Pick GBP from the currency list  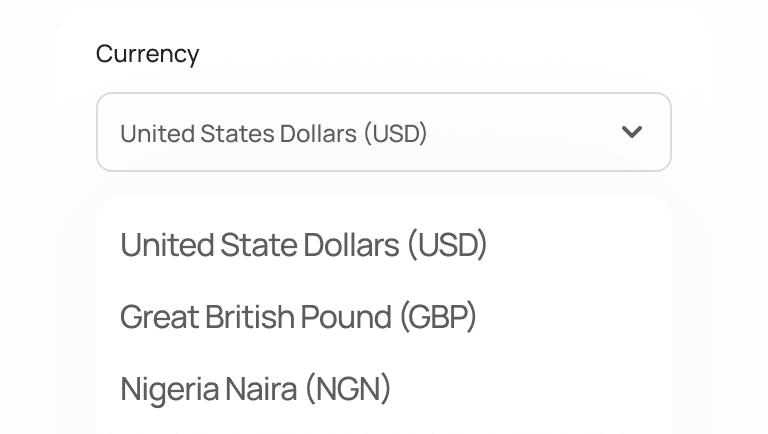coord(298,317)
